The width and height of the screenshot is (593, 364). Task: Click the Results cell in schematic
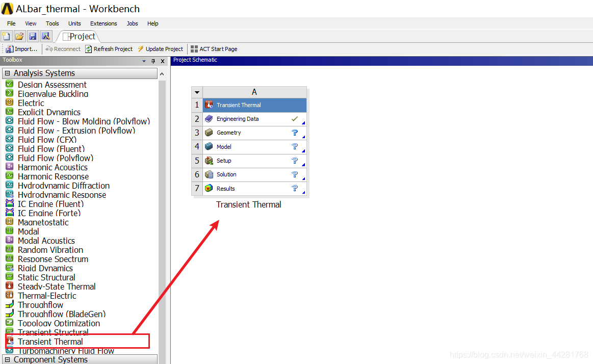225,189
